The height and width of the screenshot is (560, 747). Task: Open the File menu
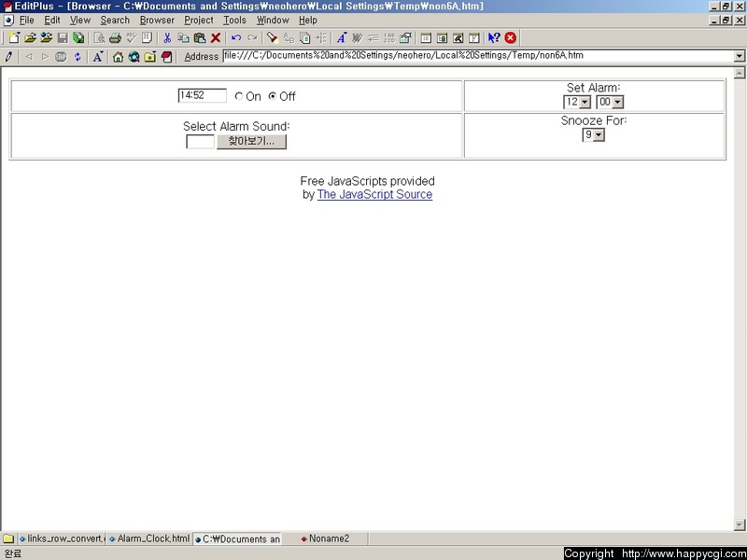tap(26, 20)
